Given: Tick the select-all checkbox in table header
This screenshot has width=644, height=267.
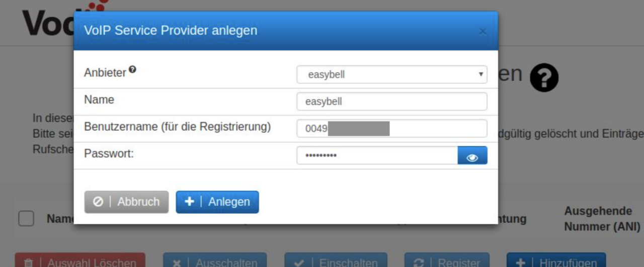Looking at the screenshot, I should 26,219.
